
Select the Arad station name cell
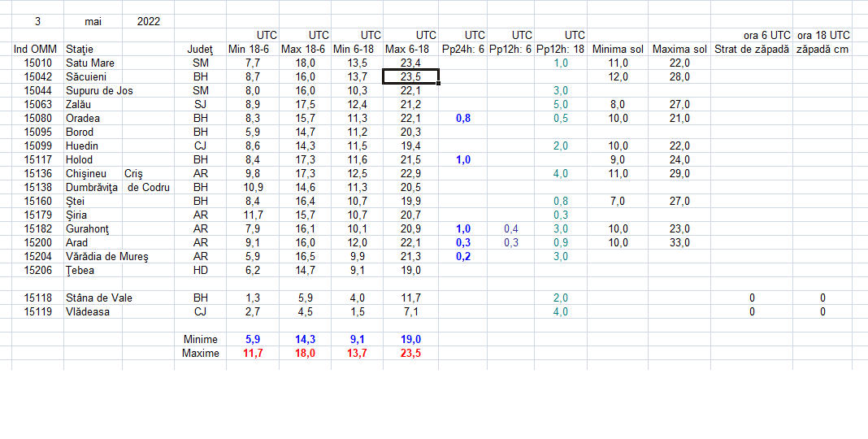coord(93,243)
